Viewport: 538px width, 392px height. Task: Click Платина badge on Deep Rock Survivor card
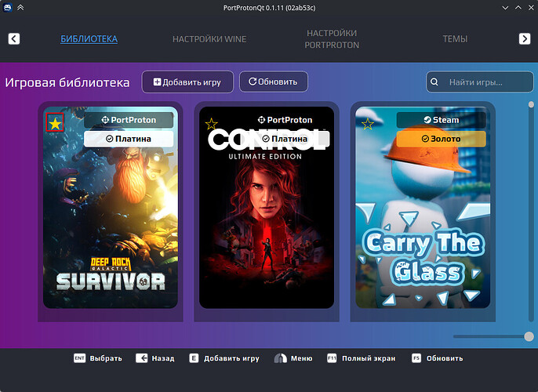pos(129,139)
